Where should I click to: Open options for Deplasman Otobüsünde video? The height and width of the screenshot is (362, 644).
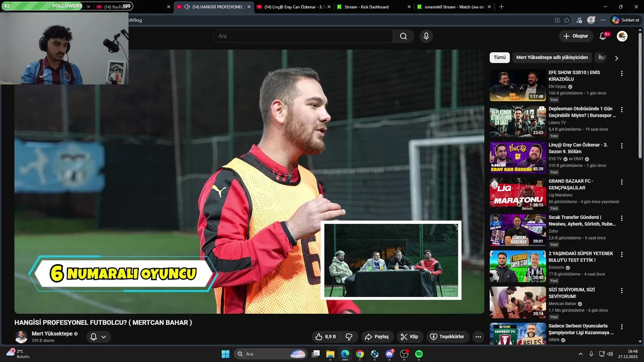[x=622, y=110]
